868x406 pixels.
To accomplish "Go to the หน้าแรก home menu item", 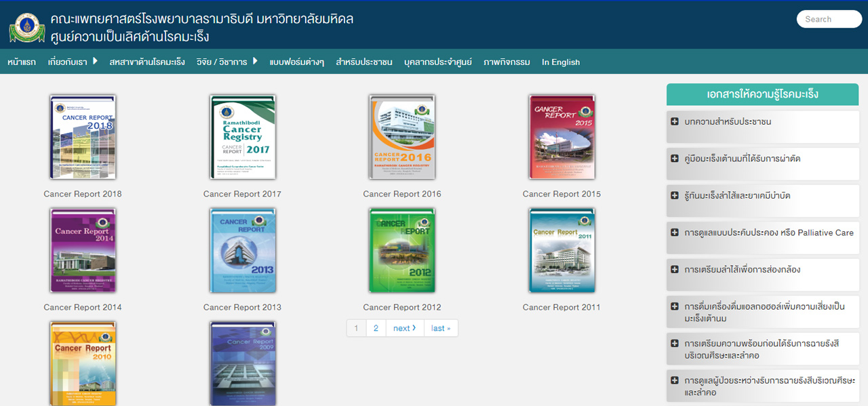I will (x=22, y=62).
